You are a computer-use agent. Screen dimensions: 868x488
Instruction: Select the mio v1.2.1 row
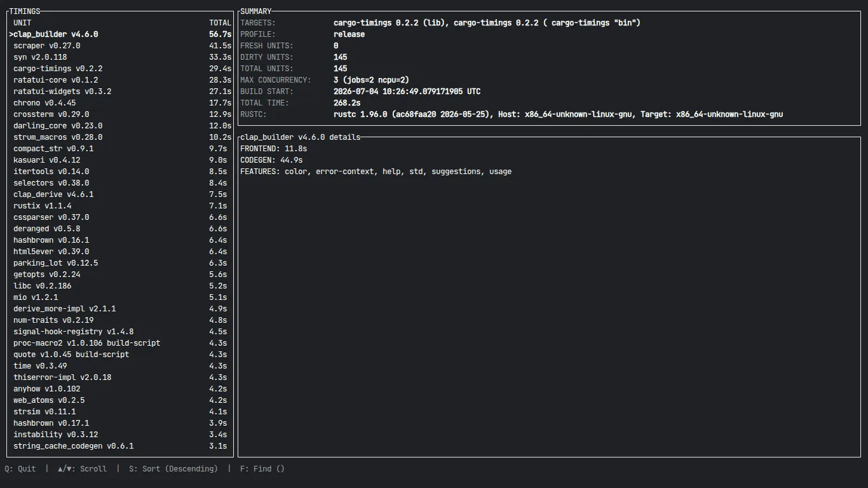coord(120,297)
